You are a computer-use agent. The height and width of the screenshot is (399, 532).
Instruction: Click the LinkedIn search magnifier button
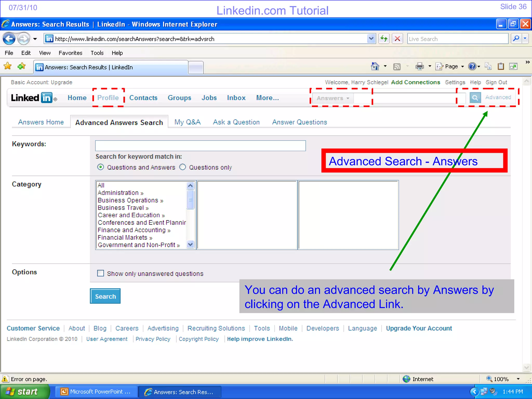[x=475, y=98]
